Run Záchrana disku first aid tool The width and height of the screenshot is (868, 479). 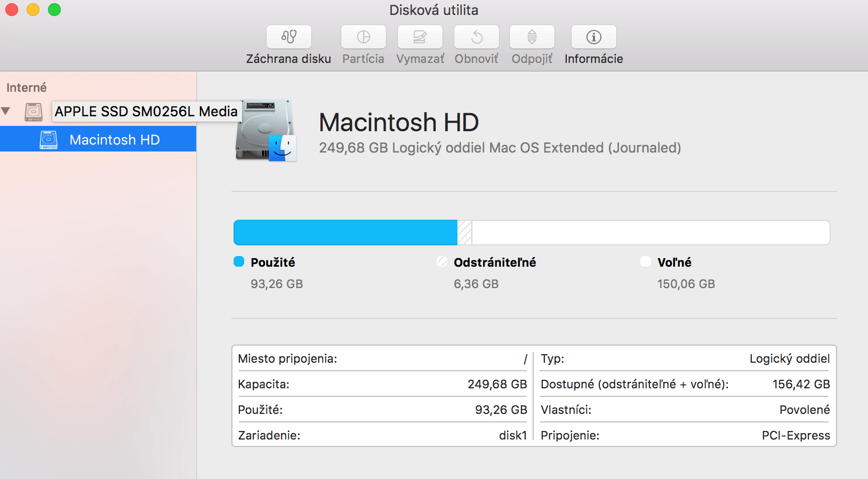pos(289,37)
